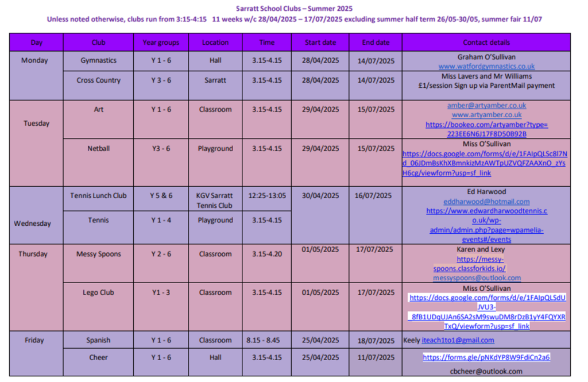Click the amber@artyamber.co.uk email link
Screen dimensions: 588x382
tap(486, 106)
